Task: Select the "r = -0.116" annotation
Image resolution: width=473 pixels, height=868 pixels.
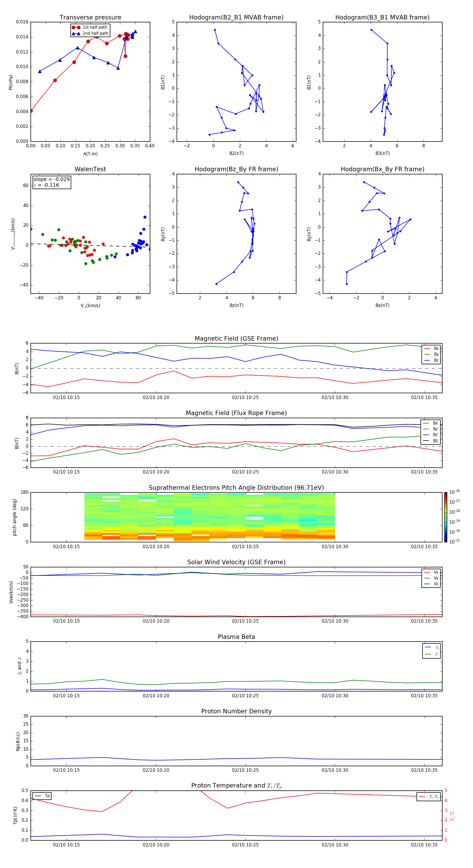Action: pyautogui.click(x=47, y=185)
